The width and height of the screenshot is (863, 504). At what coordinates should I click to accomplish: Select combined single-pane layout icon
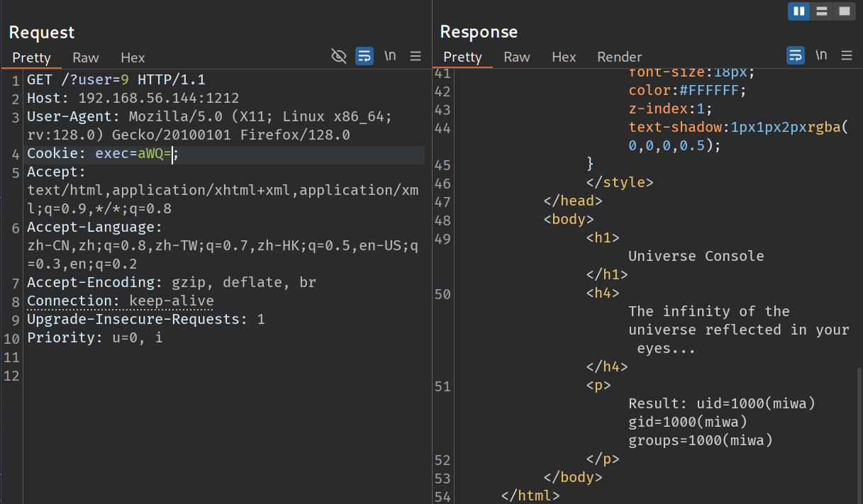coord(843,11)
